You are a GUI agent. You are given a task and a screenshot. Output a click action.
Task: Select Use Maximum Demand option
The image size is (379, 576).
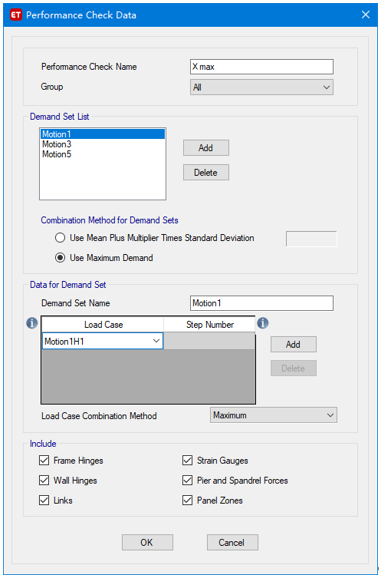click(60, 258)
